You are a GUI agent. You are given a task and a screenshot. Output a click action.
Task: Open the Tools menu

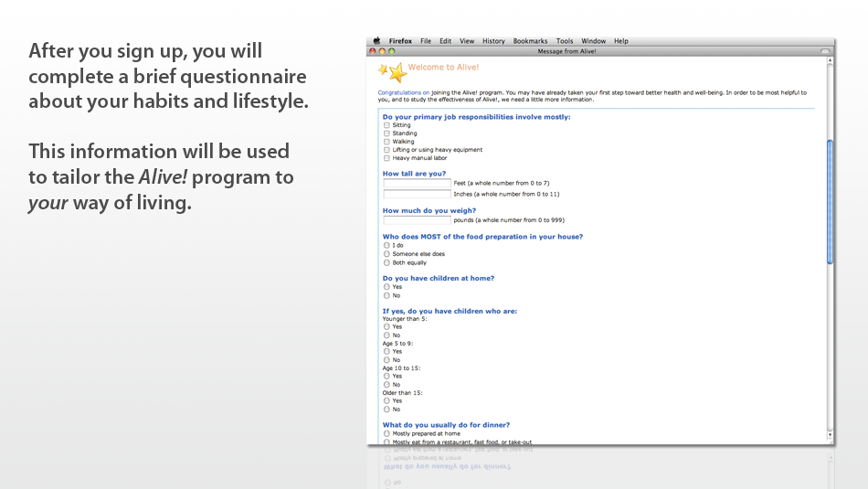pos(565,41)
